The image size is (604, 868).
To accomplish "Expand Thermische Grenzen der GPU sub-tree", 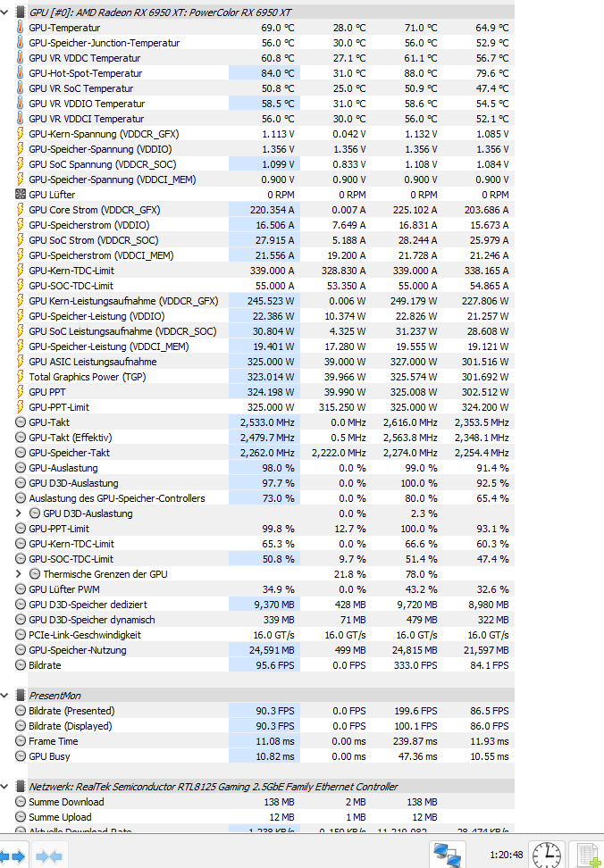I will pos(19,574).
